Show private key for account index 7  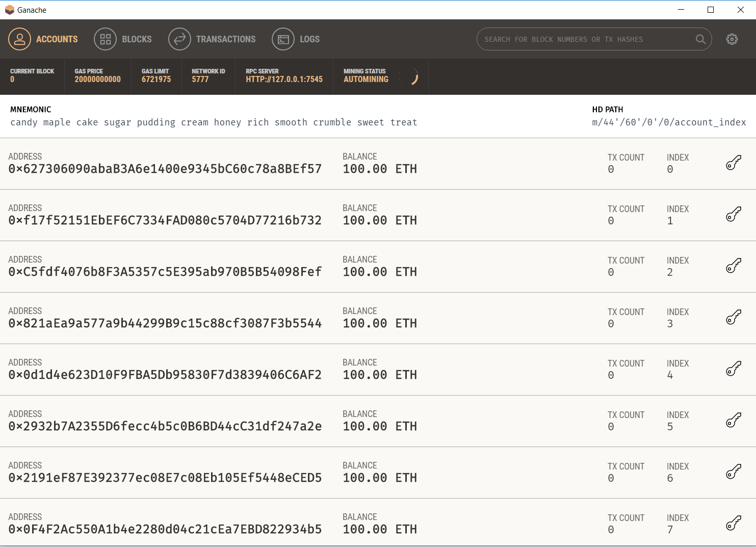pos(733,524)
